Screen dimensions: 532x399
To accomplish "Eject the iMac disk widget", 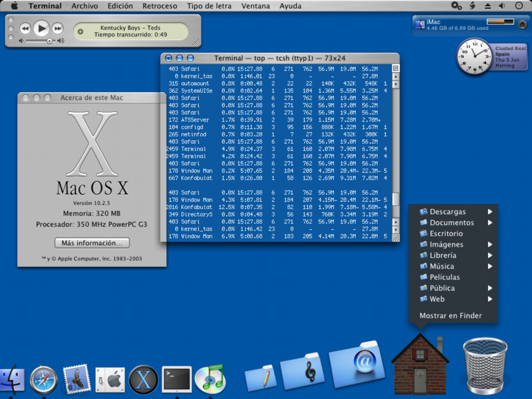I will point(523,24).
